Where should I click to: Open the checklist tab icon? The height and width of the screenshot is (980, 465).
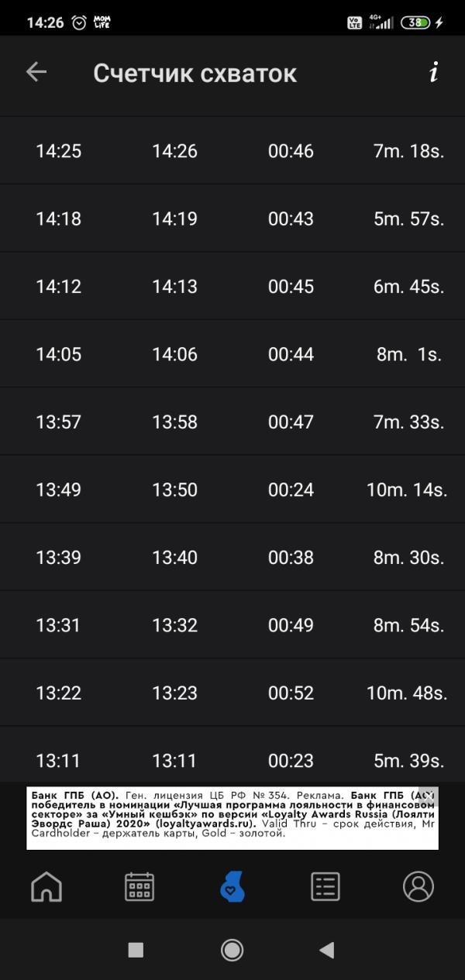[325, 886]
